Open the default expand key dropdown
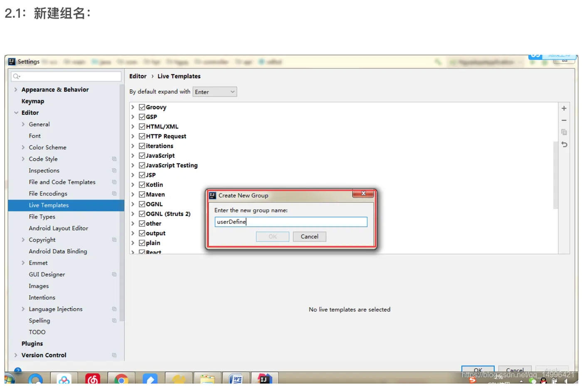This screenshot has height=392, width=582. click(215, 92)
